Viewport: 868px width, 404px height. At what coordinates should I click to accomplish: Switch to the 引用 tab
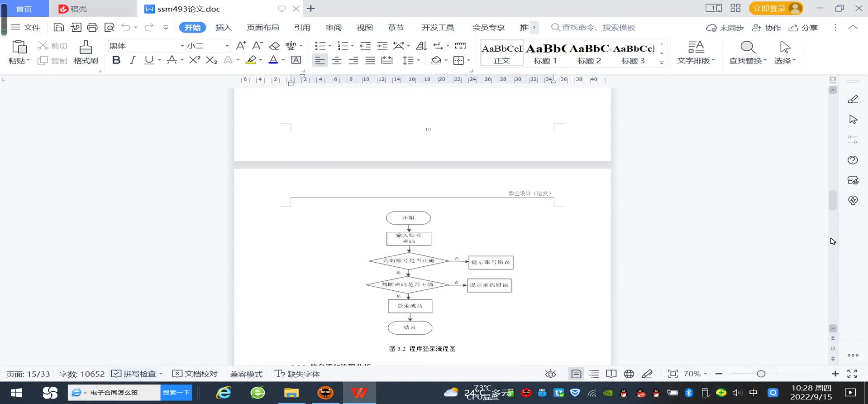click(x=302, y=28)
